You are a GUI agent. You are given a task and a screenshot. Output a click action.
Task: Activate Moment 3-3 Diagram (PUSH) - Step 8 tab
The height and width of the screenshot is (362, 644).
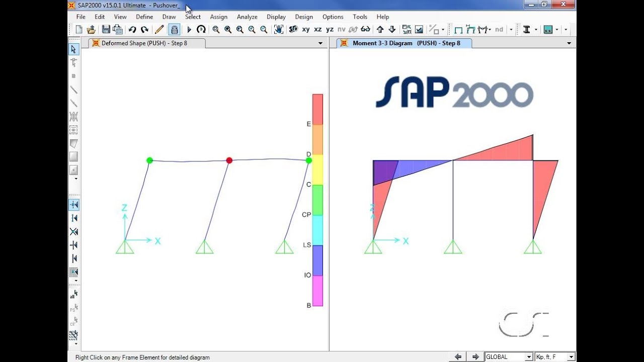pyautogui.click(x=405, y=43)
